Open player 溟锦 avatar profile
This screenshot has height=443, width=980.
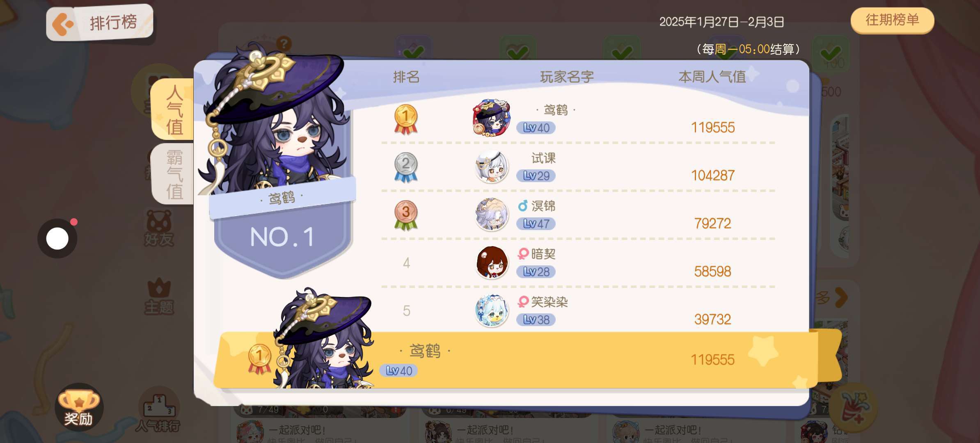[492, 215]
